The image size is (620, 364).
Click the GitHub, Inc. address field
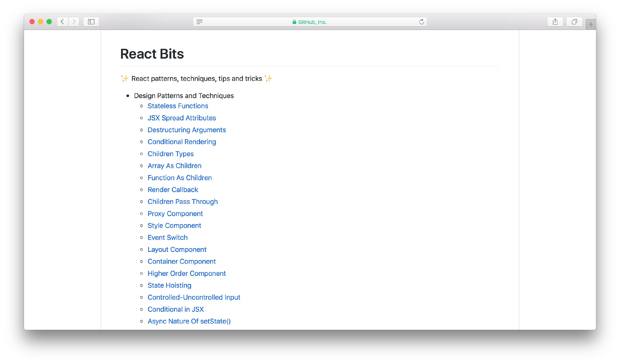coord(310,22)
